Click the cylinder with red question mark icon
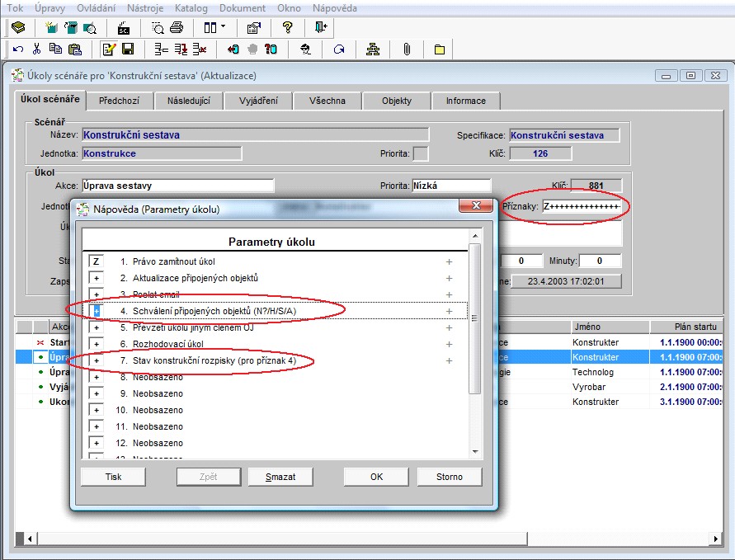The image size is (735, 560). pyautogui.click(x=271, y=49)
